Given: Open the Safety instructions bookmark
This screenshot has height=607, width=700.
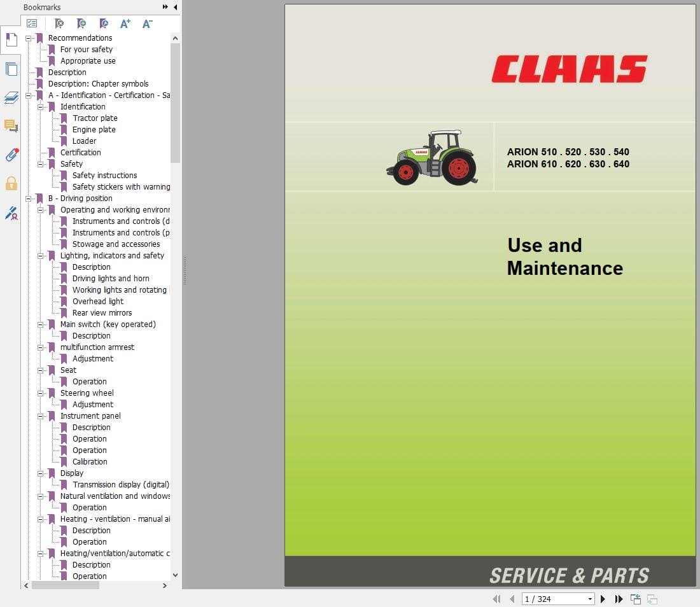Looking at the screenshot, I should (105, 176).
